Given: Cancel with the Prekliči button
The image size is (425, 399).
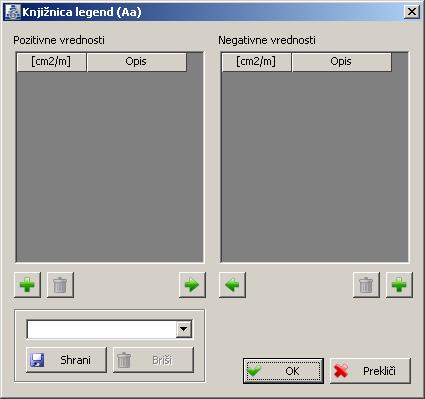Looking at the screenshot, I should tap(370, 371).
